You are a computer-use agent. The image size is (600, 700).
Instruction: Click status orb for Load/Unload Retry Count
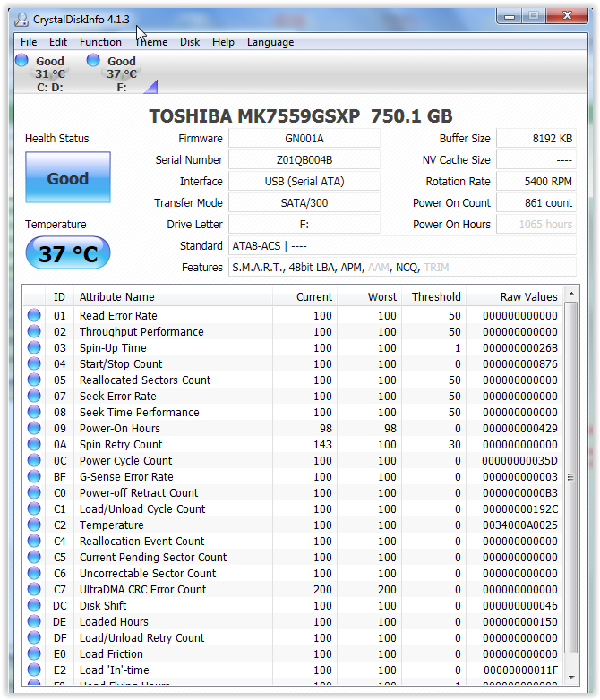pyautogui.click(x=34, y=637)
